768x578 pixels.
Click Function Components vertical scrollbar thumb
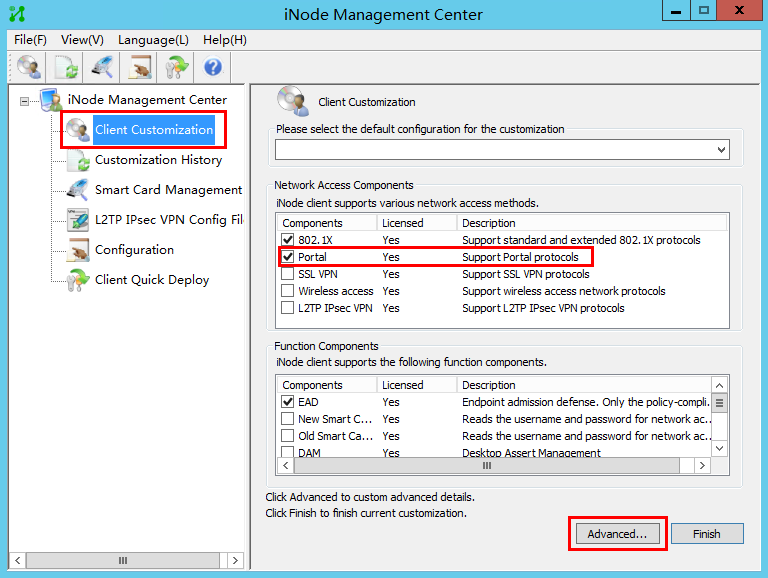(x=719, y=403)
